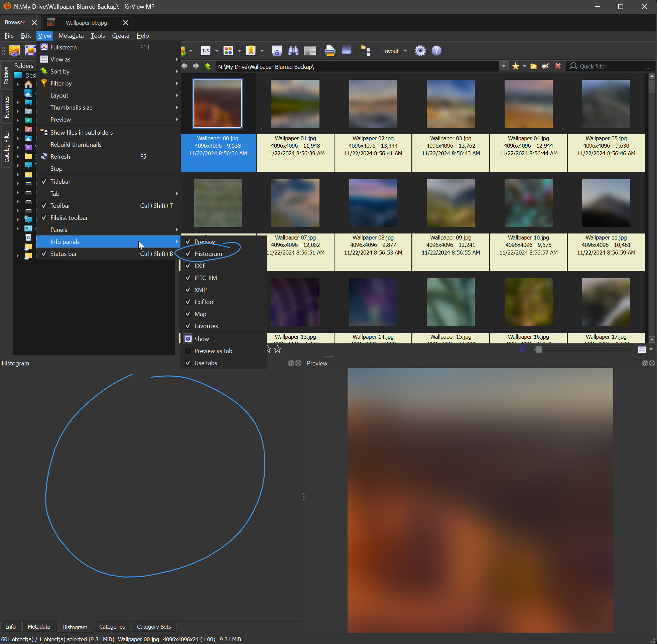Screen dimensions: 657x644
Task: Click the screen capture camera icon
Action: tap(277, 51)
